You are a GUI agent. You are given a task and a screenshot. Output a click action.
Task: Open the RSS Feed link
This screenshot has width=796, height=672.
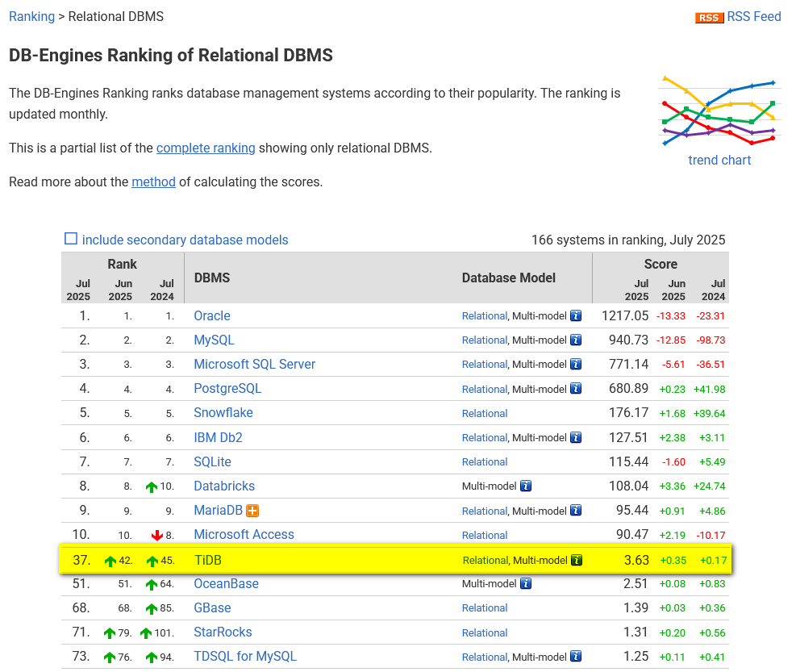click(754, 17)
